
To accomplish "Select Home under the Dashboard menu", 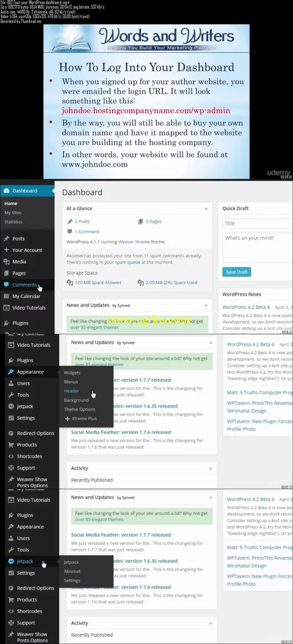I will click(x=11, y=204).
